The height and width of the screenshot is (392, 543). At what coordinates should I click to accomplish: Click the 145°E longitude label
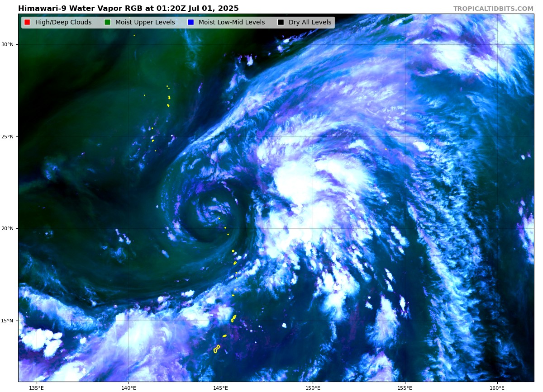221,387
